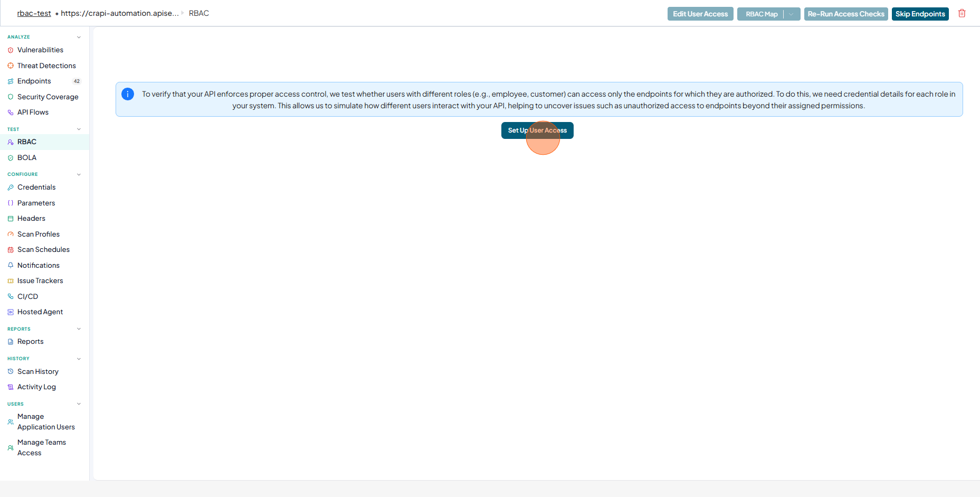Click Skip Endpoints button
980x497 pixels.
click(x=920, y=14)
